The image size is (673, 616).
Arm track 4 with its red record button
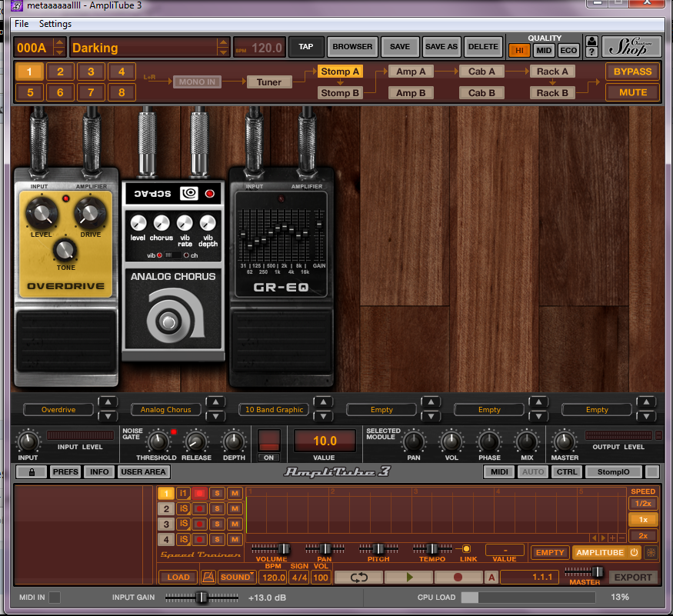(199, 539)
